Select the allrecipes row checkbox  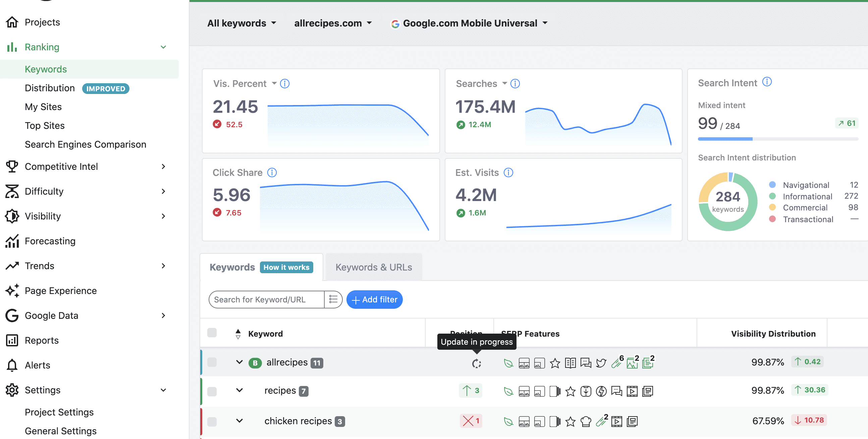tap(212, 362)
